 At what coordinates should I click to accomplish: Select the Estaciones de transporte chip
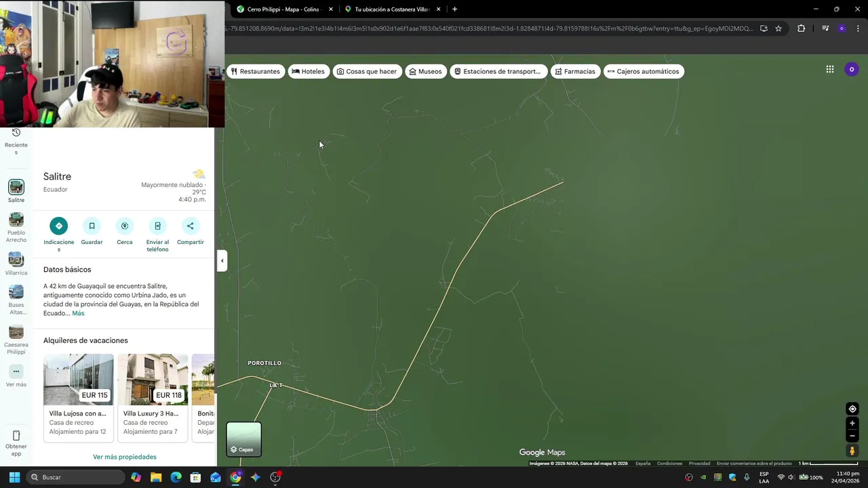click(498, 71)
